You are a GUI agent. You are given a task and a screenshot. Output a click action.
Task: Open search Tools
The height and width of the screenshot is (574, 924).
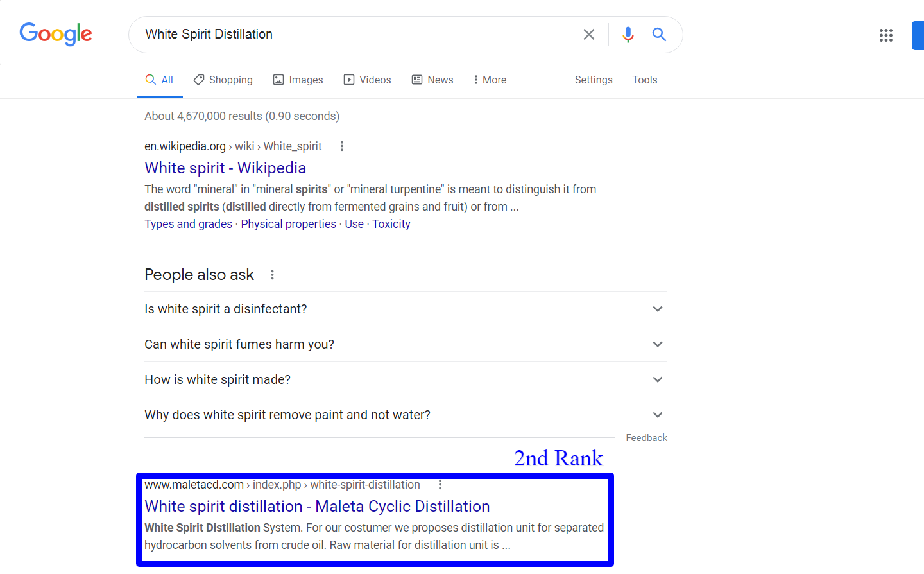click(x=645, y=80)
